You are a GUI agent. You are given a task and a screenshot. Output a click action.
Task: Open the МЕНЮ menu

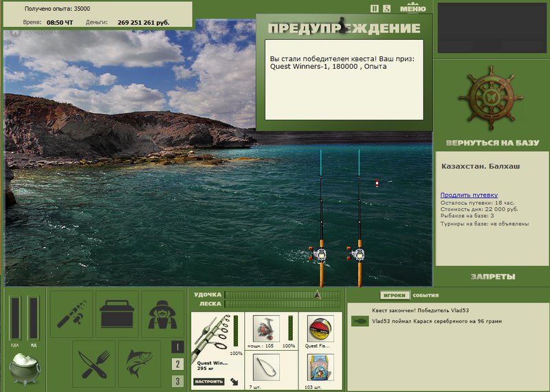(x=413, y=8)
